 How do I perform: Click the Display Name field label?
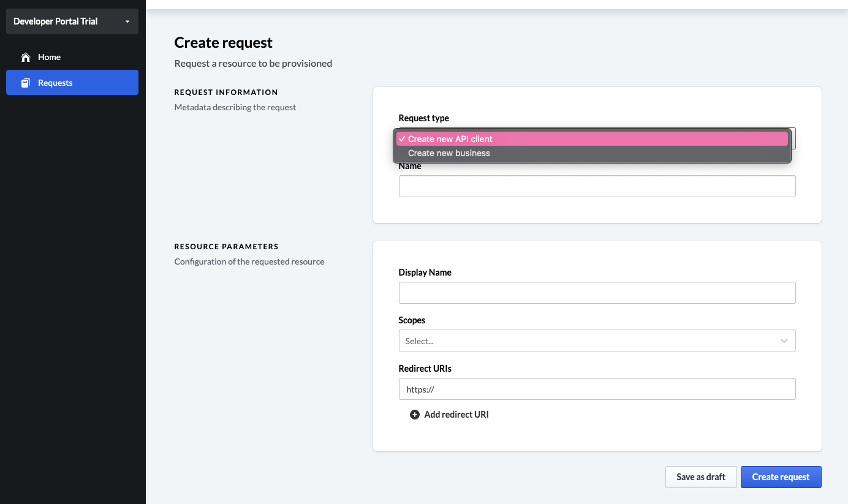(425, 273)
